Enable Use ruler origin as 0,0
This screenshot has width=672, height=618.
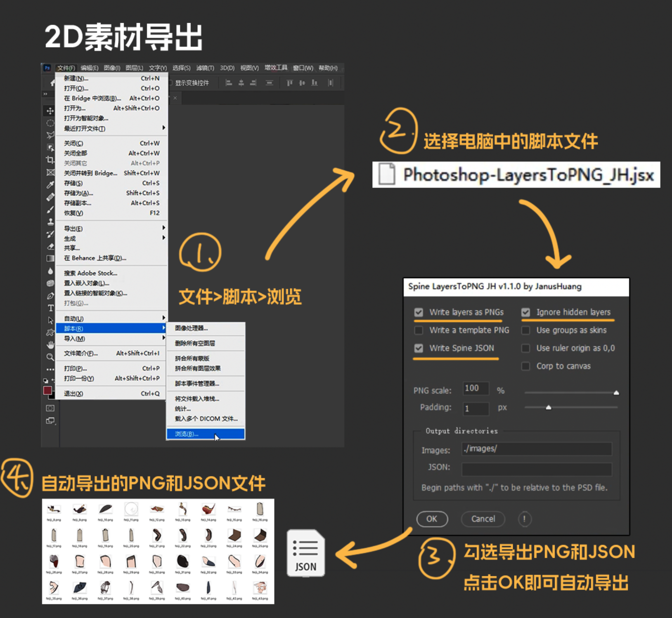(x=525, y=348)
